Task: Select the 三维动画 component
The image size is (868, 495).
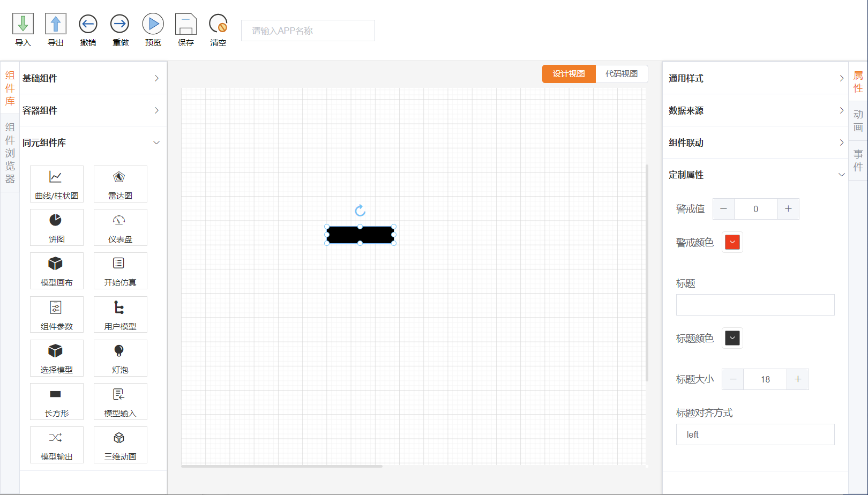Action: coord(121,445)
